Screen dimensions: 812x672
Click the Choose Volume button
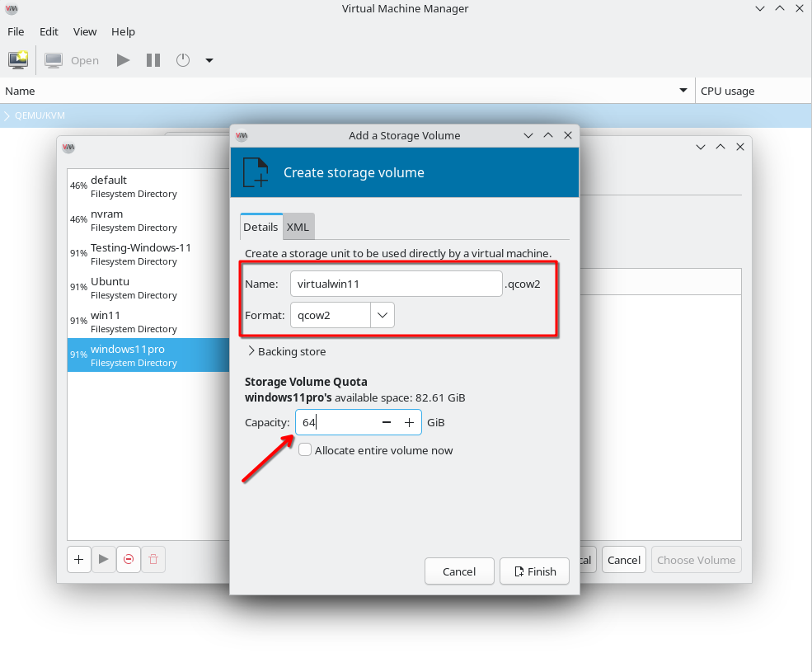click(x=696, y=560)
